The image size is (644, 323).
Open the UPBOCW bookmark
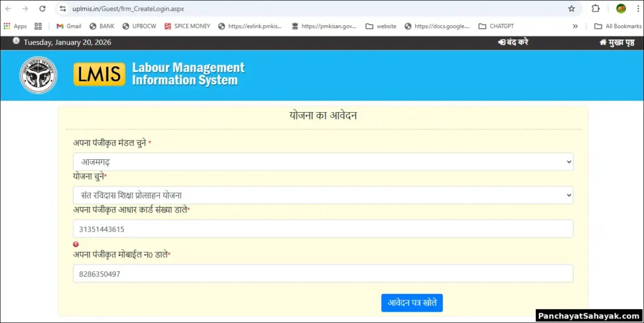(139, 26)
